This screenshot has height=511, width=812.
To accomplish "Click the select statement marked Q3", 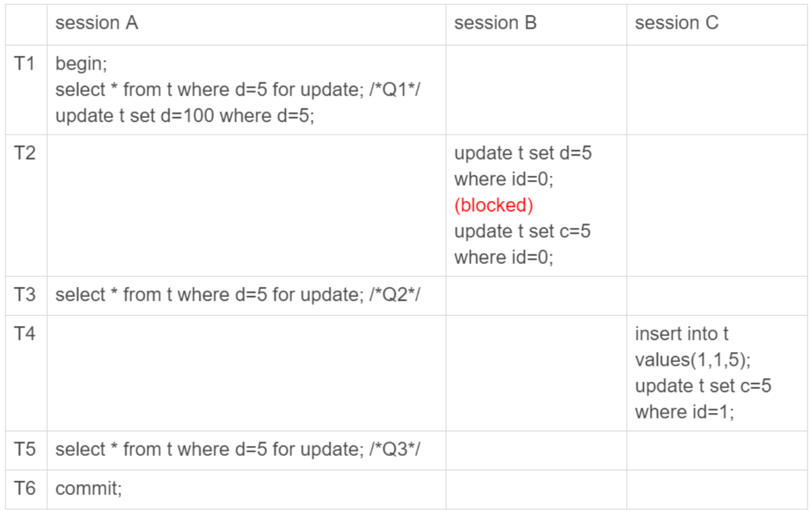I will pos(238,449).
